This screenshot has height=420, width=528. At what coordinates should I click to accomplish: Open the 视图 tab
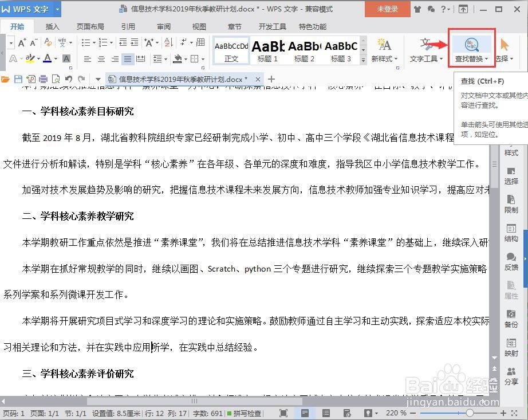click(199, 26)
